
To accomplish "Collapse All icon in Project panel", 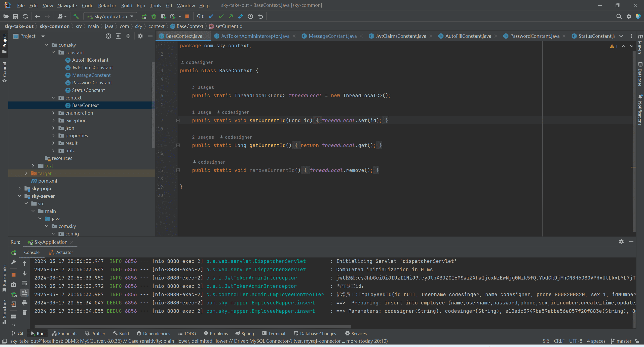I will coord(128,36).
